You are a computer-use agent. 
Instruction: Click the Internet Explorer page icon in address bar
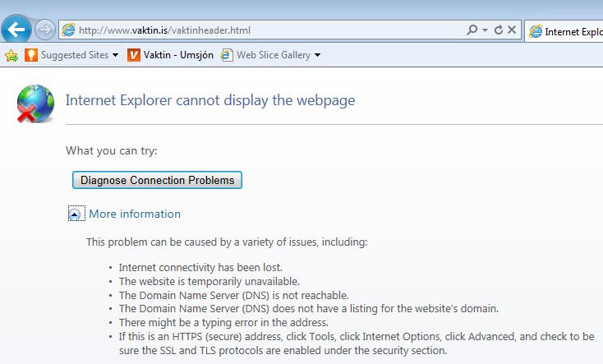pyautogui.click(x=68, y=30)
